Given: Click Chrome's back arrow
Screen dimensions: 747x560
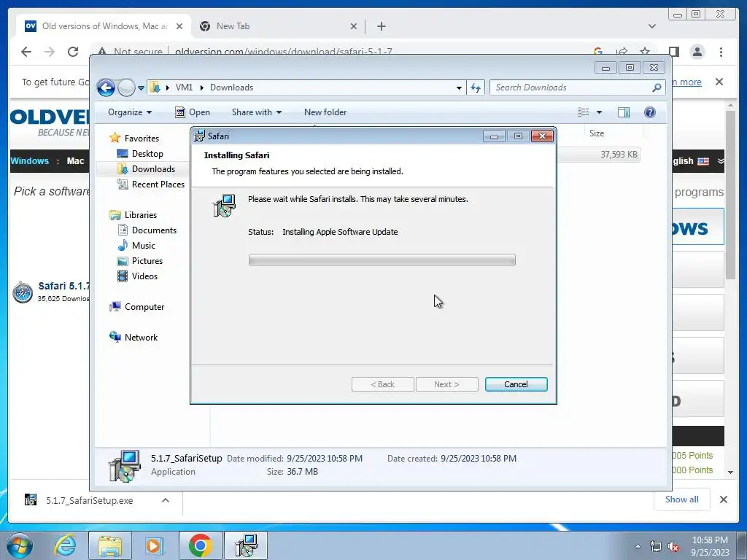Looking at the screenshot, I should click(x=26, y=52).
